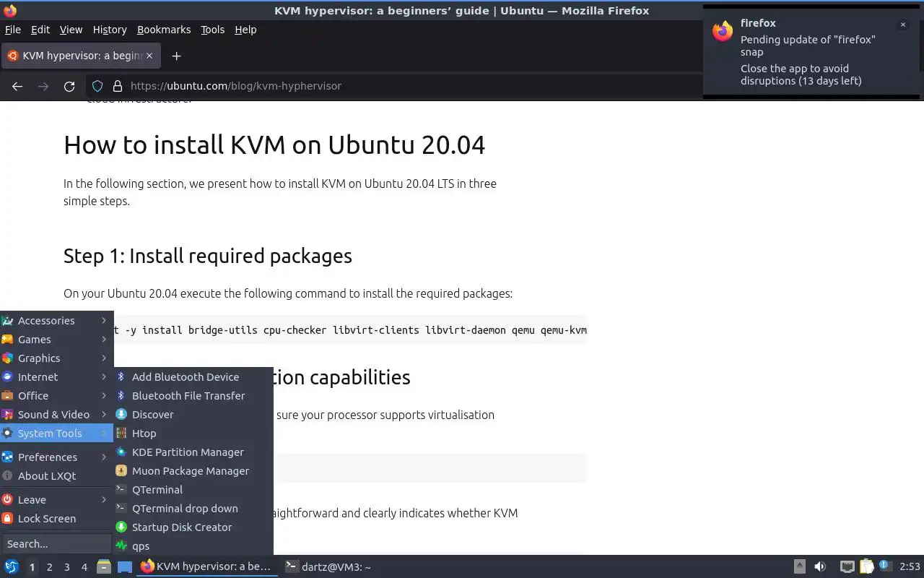Click the LXQt start menu button
Image resolution: width=924 pixels, height=578 pixels.
point(11,566)
